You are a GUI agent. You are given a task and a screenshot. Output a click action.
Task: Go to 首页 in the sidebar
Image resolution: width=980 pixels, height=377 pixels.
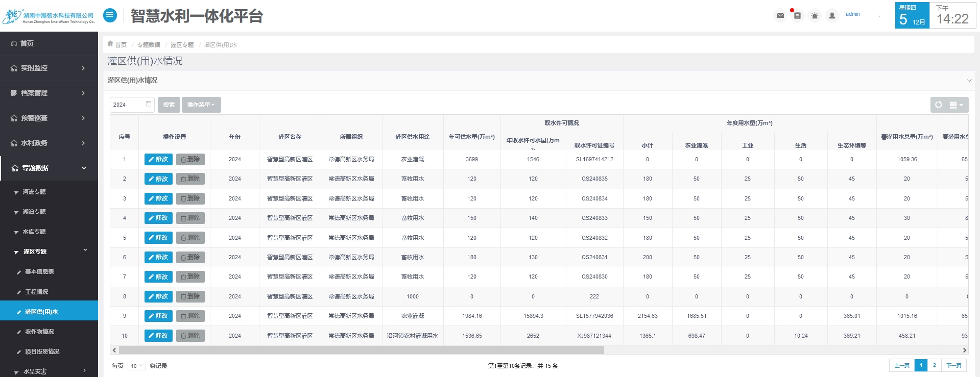coord(49,43)
